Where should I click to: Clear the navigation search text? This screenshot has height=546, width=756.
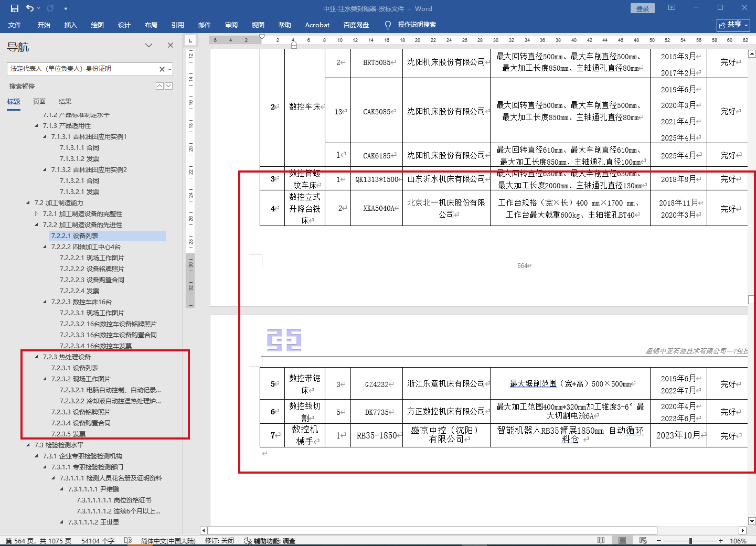click(x=162, y=69)
